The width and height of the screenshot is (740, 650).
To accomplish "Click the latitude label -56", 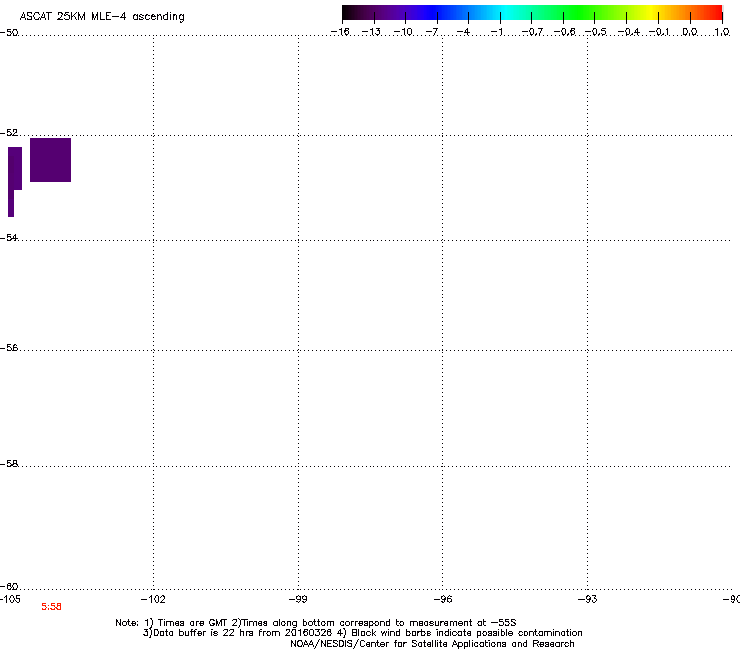I will point(9,348).
